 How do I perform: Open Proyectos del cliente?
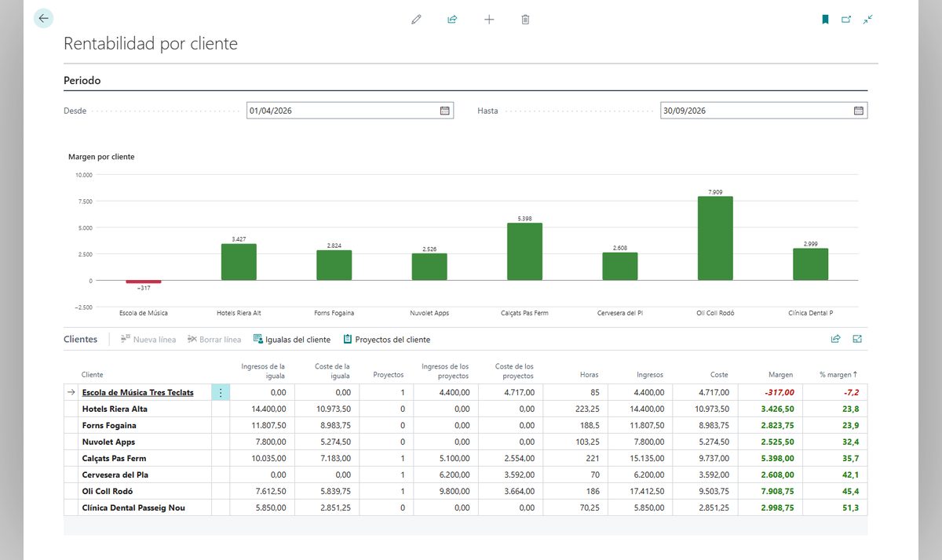click(387, 340)
